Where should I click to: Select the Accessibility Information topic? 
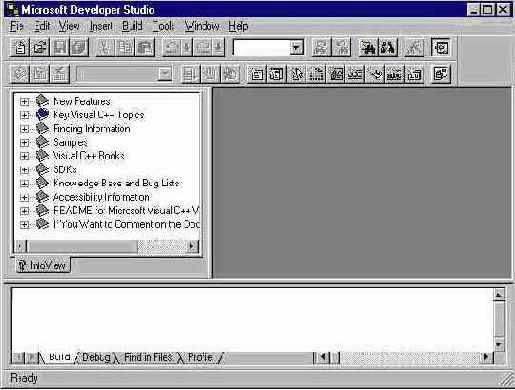point(101,197)
